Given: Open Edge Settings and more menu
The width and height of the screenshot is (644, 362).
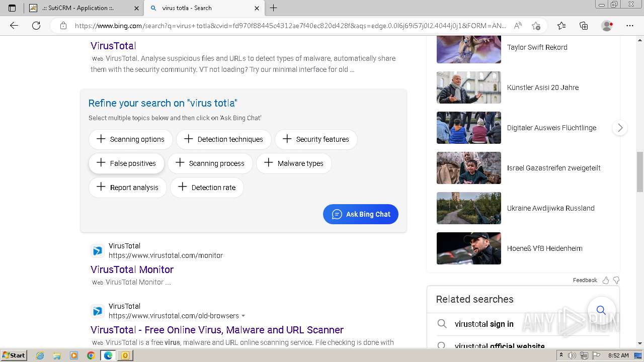Looking at the screenshot, I should tap(630, 26).
